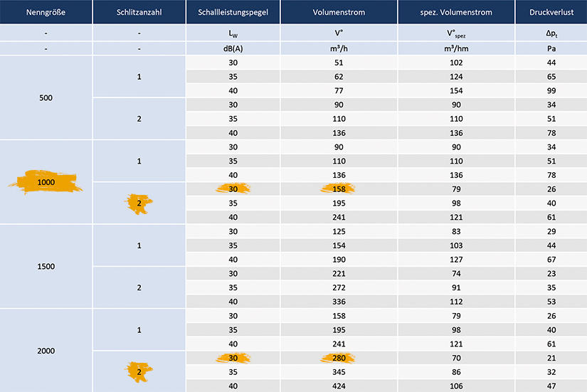This screenshot has width=587, height=392.
Task: Select the Druckverlust value 47
Action: pos(551,385)
